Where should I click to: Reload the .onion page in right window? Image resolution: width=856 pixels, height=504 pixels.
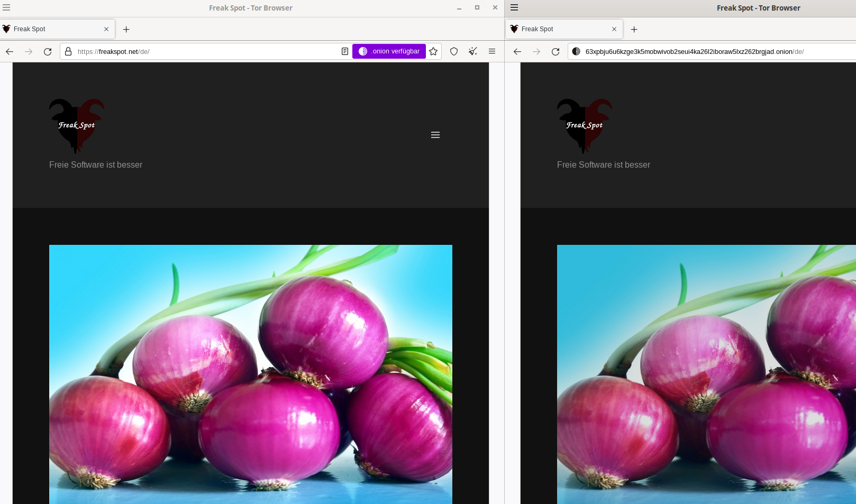tap(556, 51)
